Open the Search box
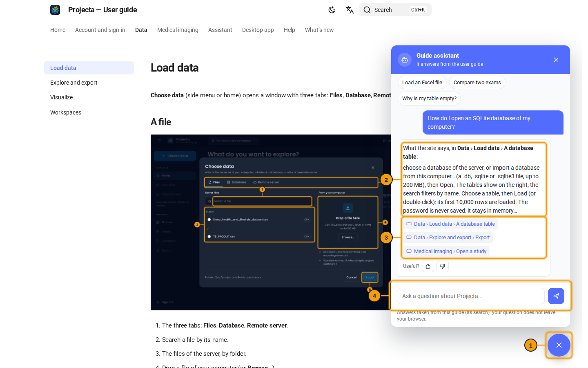The image size is (588, 368). pos(395,10)
